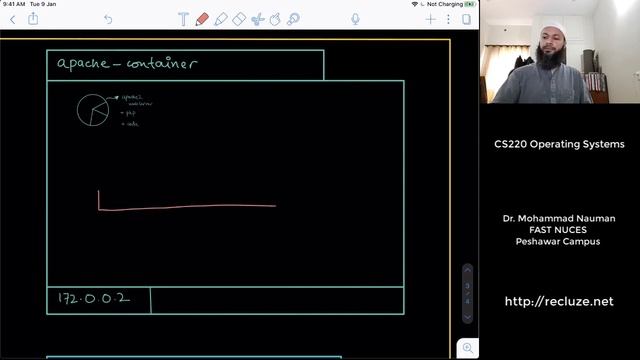The image size is (640, 360).
Task: Select the red Pen tool
Action: click(202, 19)
